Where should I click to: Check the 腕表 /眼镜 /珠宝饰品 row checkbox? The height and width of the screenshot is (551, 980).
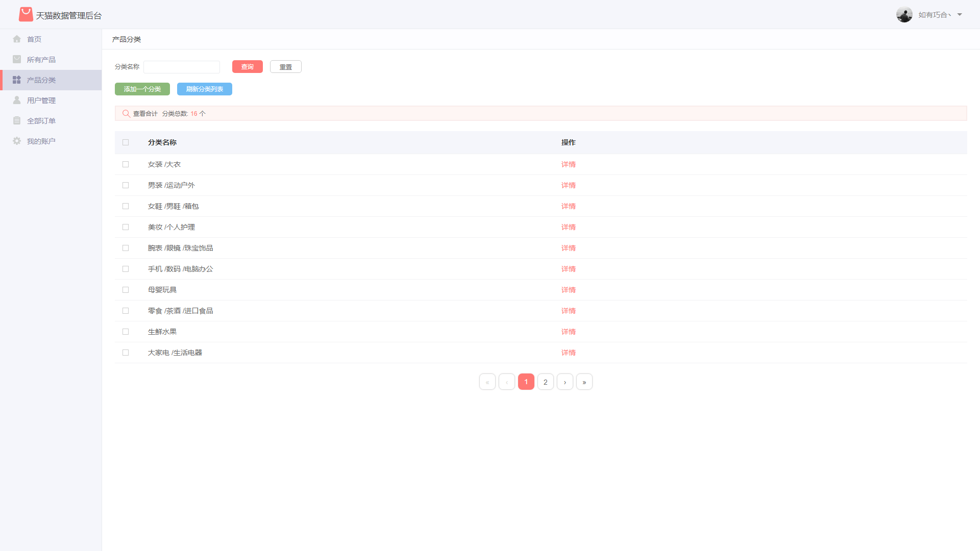pyautogui.click(x=126, y=248)
